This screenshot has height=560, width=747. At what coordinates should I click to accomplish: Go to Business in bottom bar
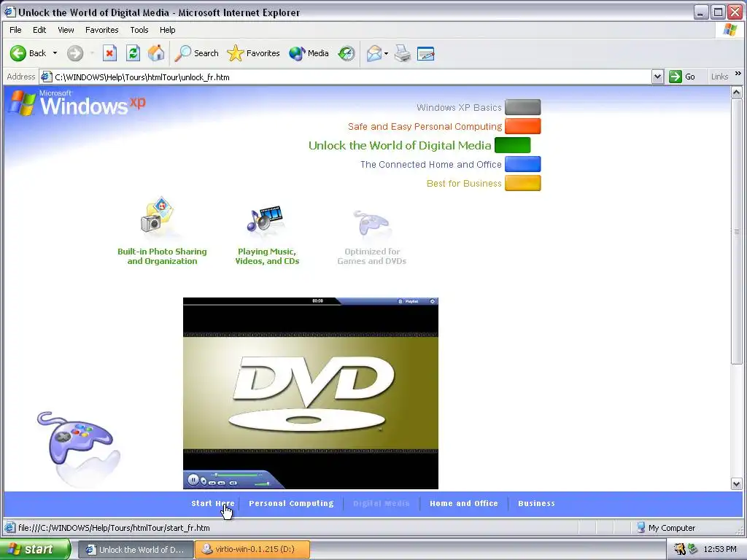[x=536, y=503]
